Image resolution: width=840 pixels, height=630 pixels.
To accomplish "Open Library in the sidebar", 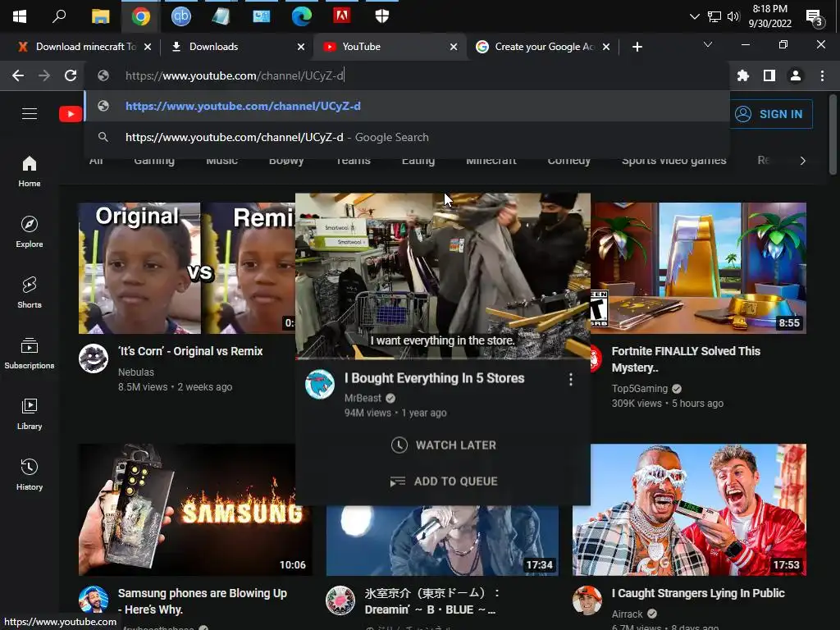I will tap(30, 414).
